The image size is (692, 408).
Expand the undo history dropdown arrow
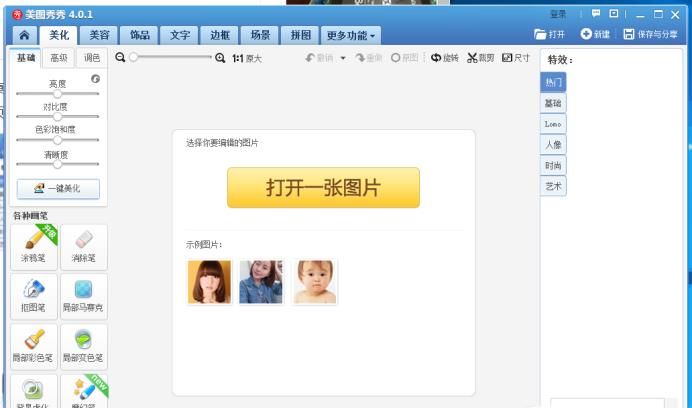[x=343, y=58]
